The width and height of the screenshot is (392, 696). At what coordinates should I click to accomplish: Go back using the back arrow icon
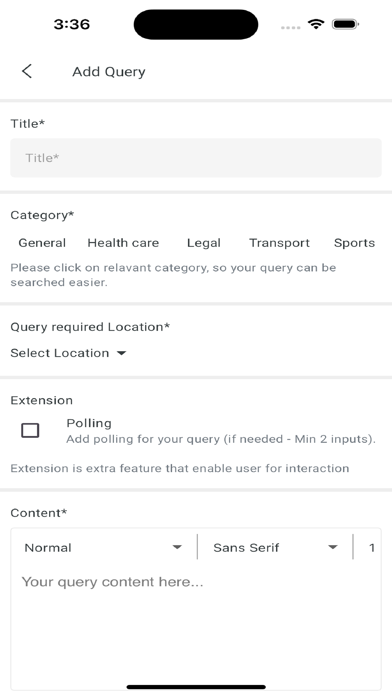27,71
